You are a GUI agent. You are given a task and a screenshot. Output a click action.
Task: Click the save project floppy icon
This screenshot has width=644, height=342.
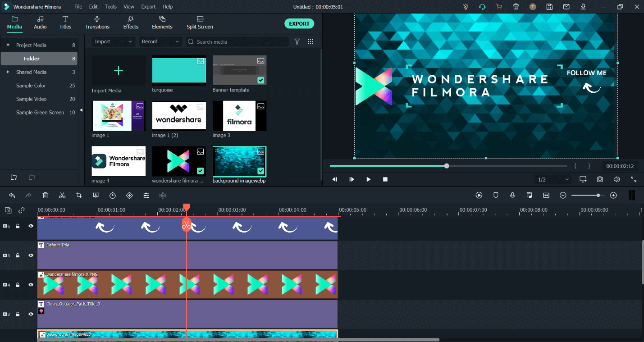(x=549, y=7)
